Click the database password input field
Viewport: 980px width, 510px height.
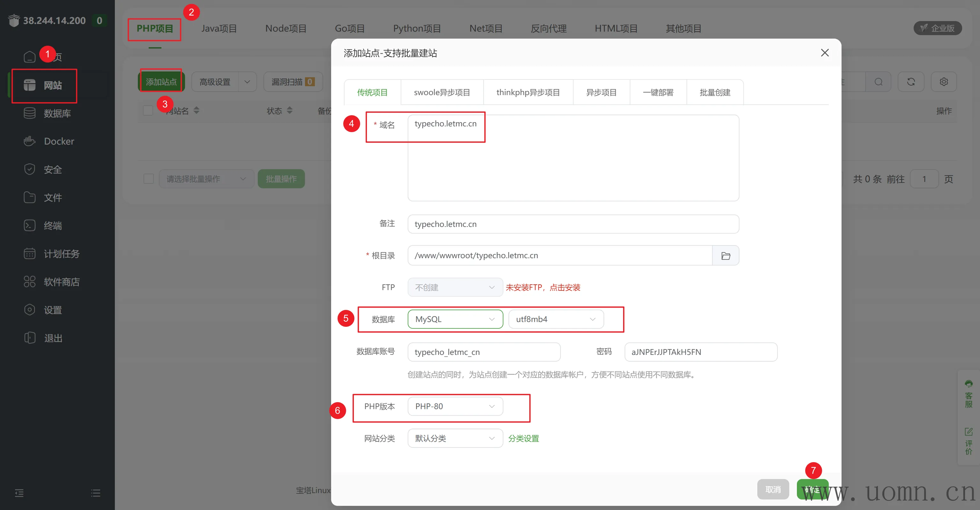pos(700,352)
